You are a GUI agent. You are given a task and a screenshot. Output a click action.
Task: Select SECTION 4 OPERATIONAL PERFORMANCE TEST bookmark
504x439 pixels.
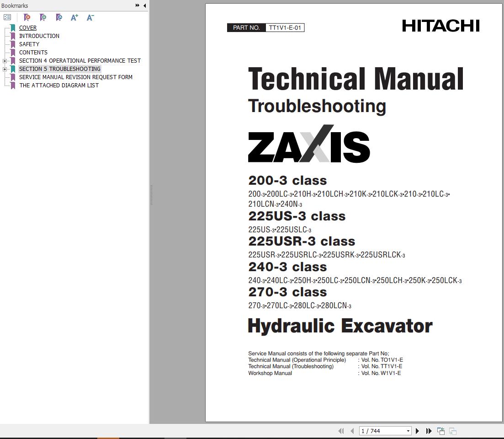point(80,60)
